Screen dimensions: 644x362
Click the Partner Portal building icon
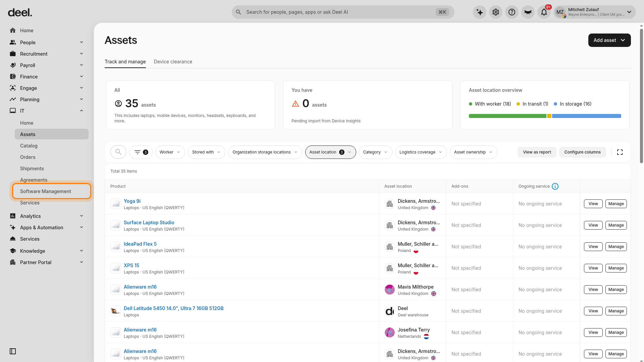[x=13, y=262]
